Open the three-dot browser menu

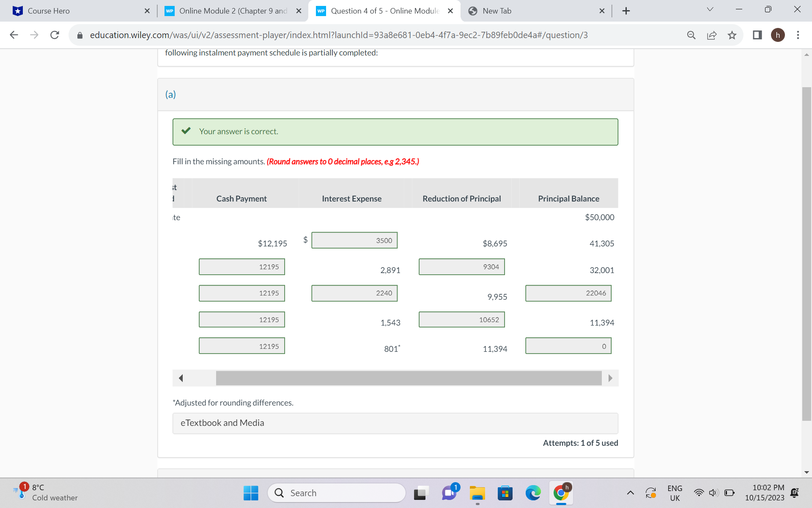tap(798, 35)
